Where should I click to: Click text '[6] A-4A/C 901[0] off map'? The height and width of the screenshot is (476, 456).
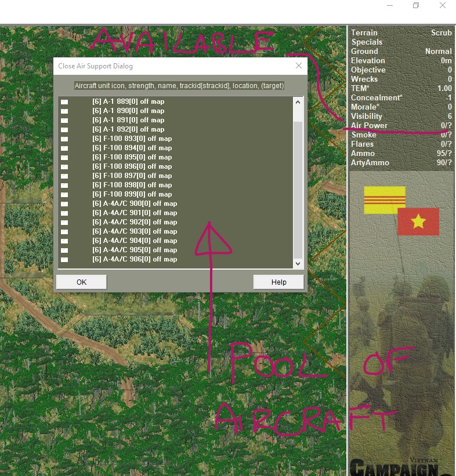[x=135, y=213]
